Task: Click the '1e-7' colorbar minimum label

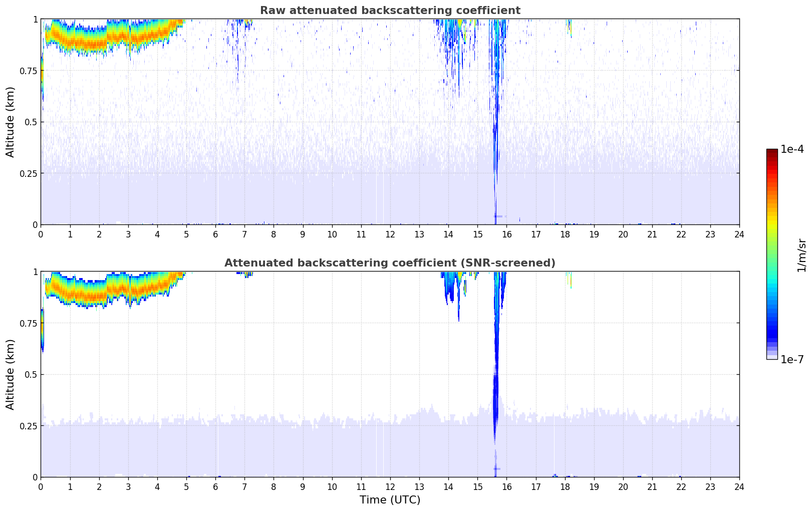Action: pyautogui.click(x=792, y=359)
